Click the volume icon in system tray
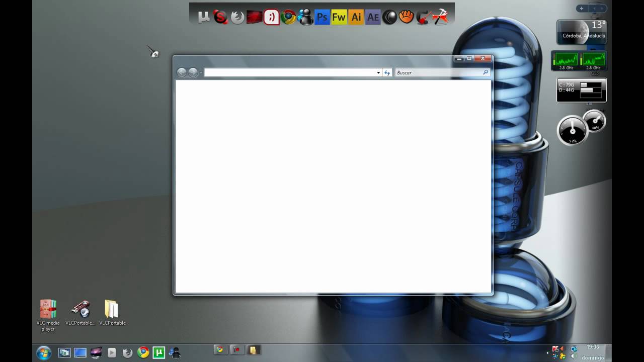Screen dimensions: 644x362 574,356
